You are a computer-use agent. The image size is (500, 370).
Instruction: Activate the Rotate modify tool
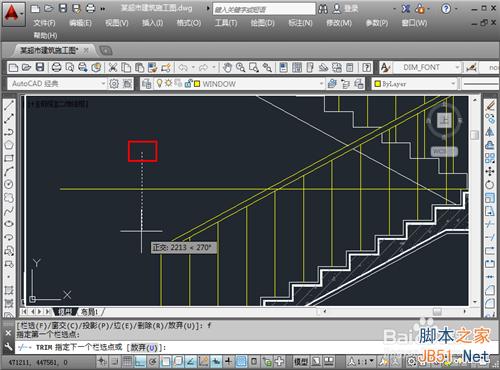490,184
